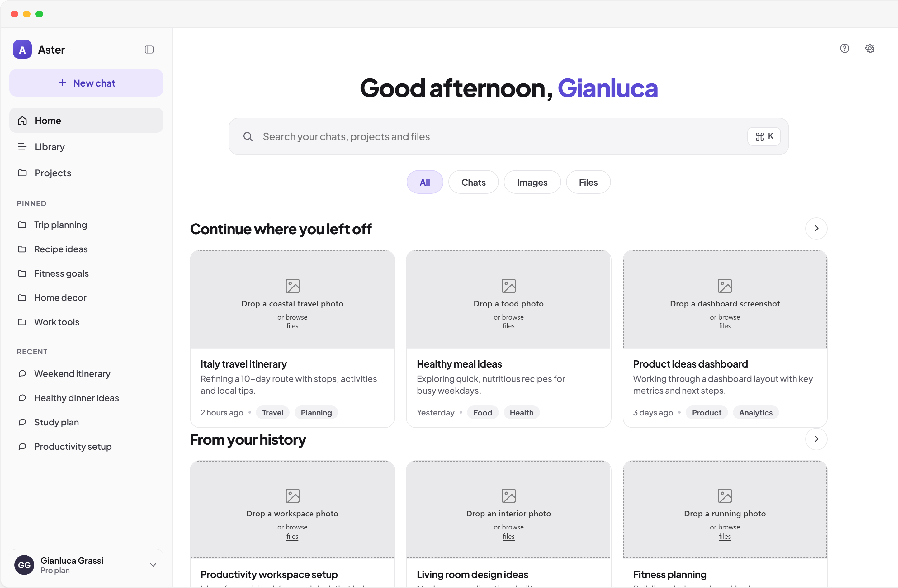
Task: Collapse the sidebar with the panel icon
Action: 149,50
